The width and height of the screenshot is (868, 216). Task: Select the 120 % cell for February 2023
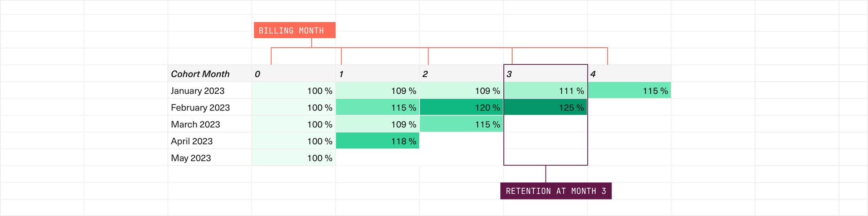461,108
